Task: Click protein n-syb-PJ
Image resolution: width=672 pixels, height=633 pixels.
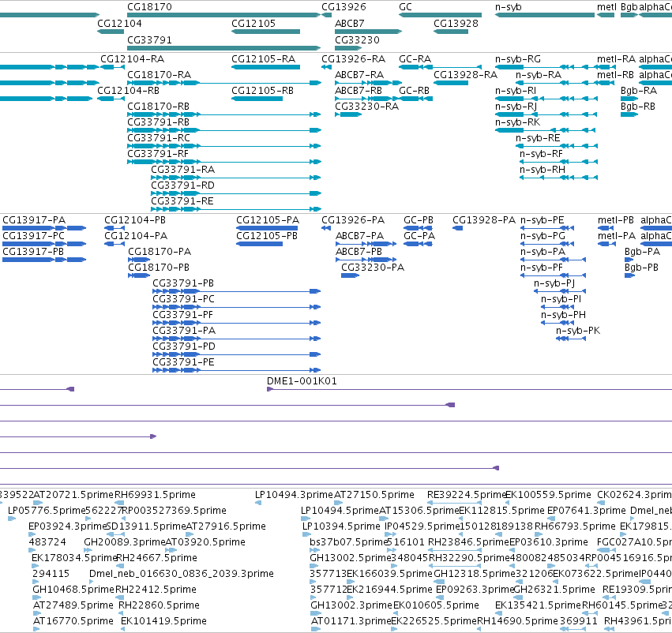Action: [x=554, y=283]
